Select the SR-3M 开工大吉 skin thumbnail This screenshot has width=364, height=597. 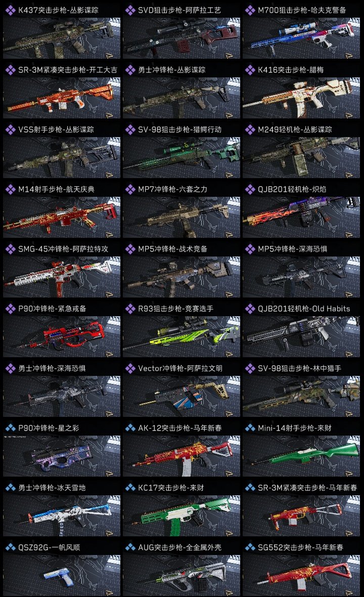tap(62, 98)
